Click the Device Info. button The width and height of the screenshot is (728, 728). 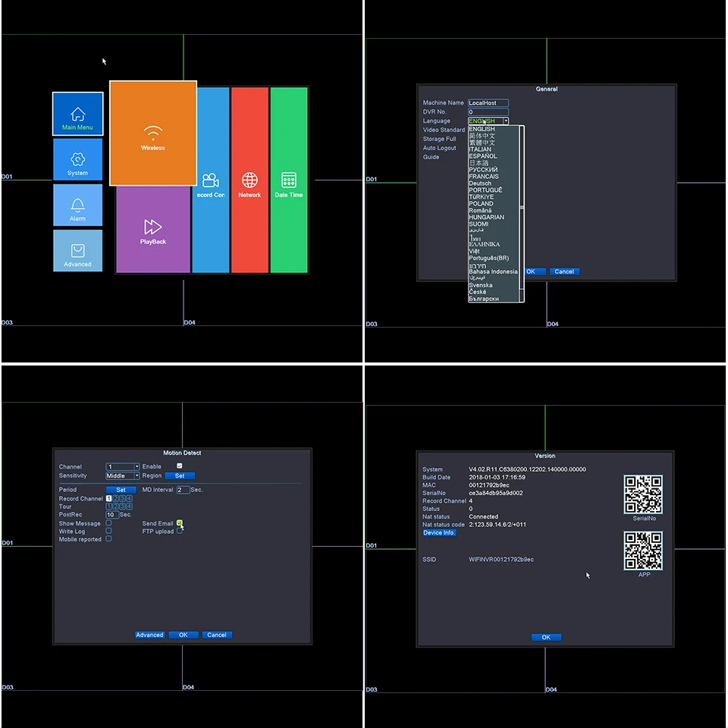click(439, 532)
